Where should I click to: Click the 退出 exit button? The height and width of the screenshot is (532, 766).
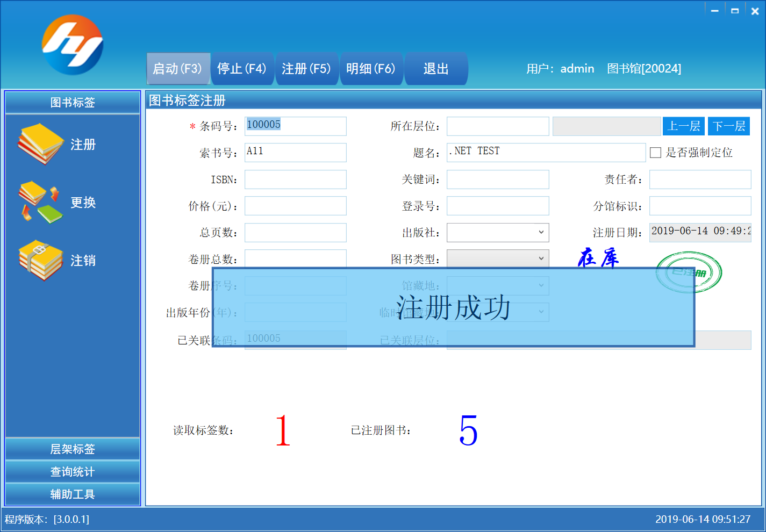436,68
